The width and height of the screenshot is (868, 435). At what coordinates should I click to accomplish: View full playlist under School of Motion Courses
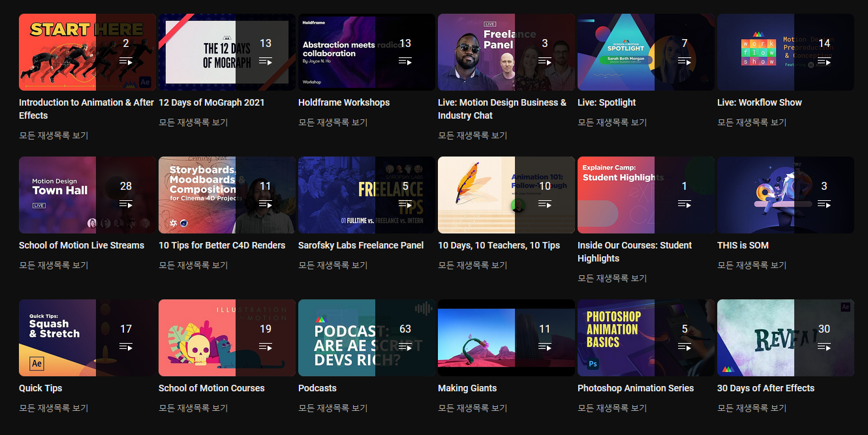click(193, 408)
